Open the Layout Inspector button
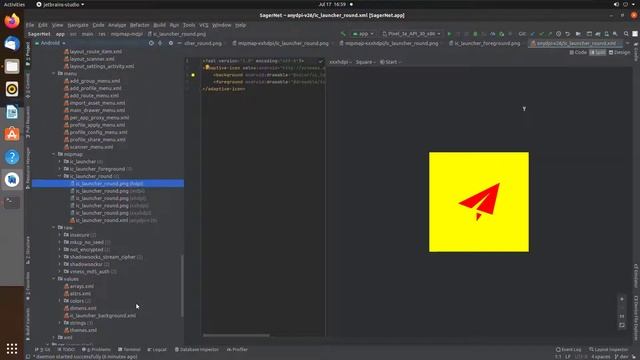 click(609, 349)
